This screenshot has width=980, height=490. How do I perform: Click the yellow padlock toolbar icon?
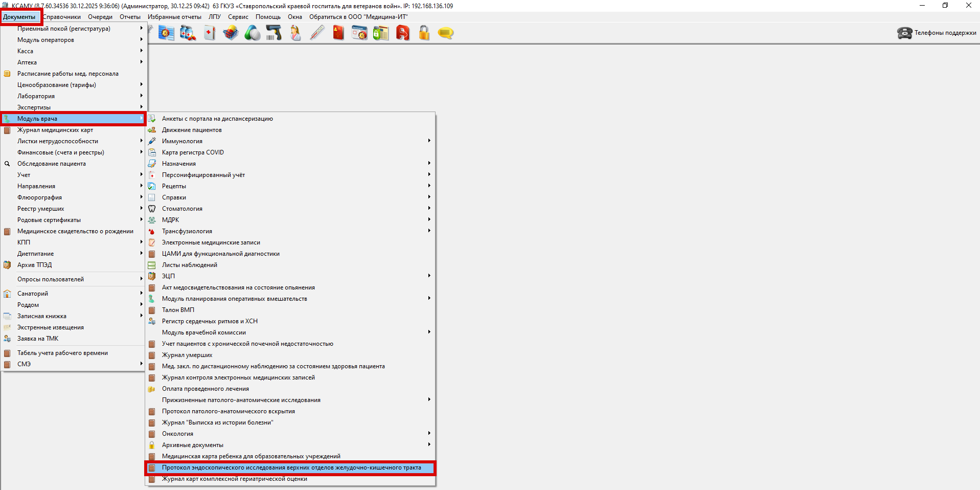424,34
